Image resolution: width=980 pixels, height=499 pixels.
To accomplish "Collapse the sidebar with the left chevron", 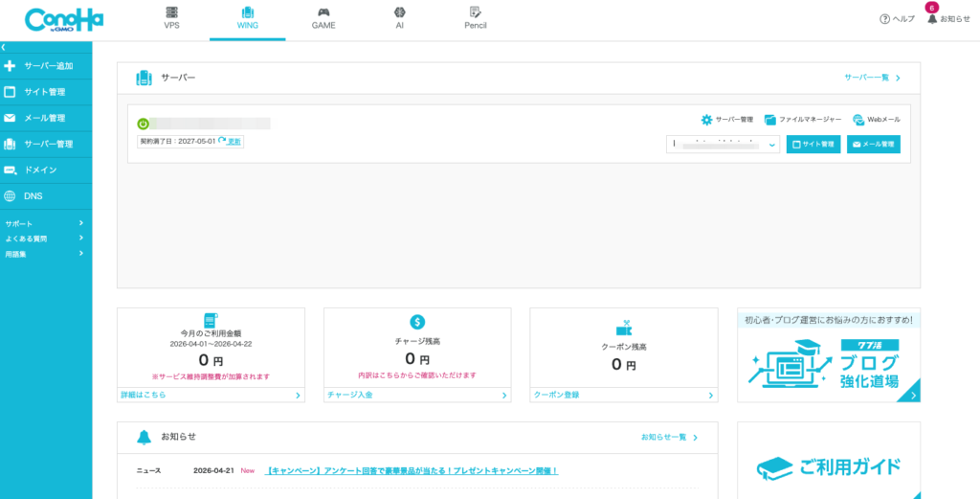I will [4, 48].
